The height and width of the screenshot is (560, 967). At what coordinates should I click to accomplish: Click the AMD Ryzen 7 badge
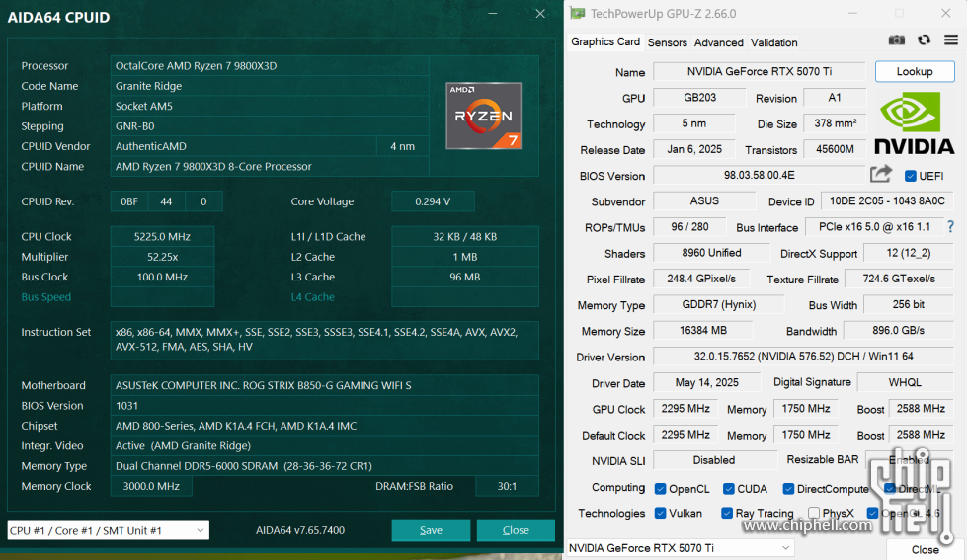[x=483, y=116]
